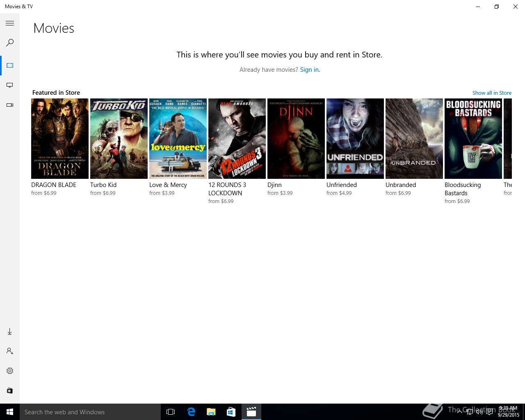The image size is (525, 420).
Task: Switch to TV section via monitor icon
Action: [x=10, y=85]
